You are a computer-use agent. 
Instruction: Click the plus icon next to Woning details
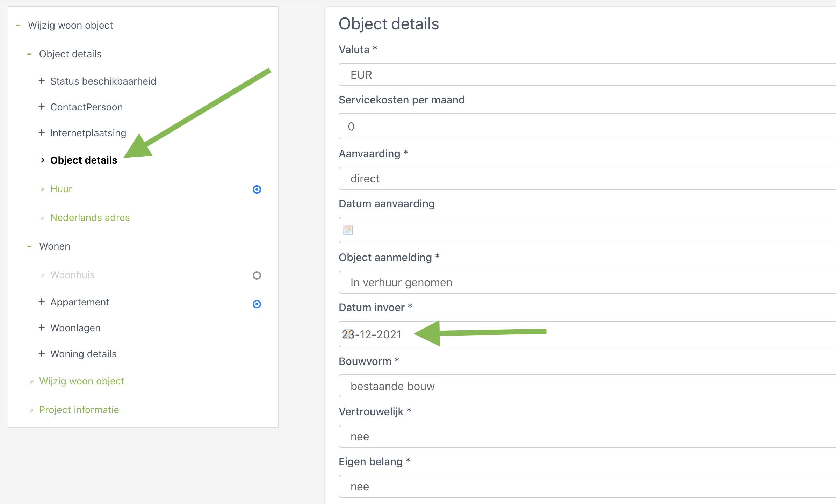point(42,354)
